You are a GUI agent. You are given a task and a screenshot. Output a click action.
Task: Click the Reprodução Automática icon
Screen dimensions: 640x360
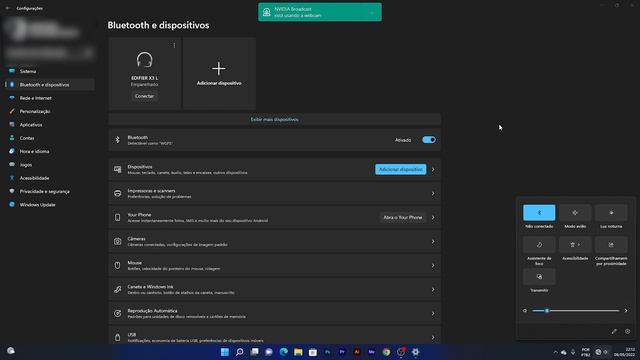point(118,313)
